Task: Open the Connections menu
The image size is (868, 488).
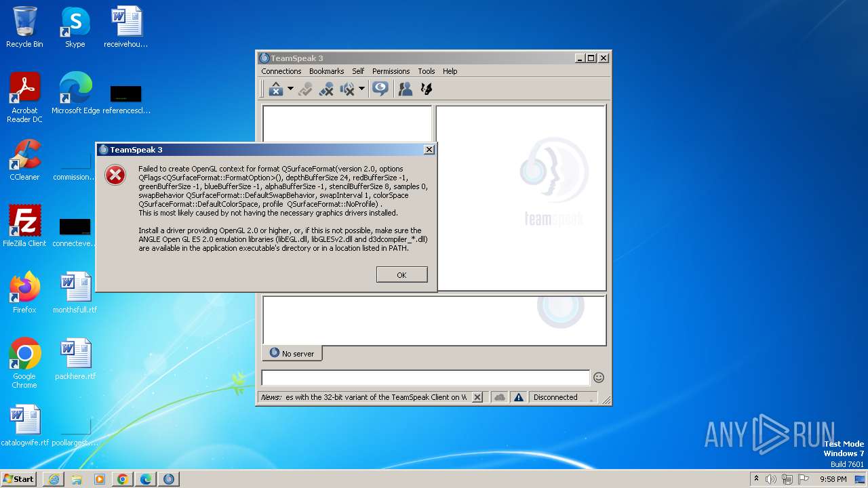Action: pos(281,71)
